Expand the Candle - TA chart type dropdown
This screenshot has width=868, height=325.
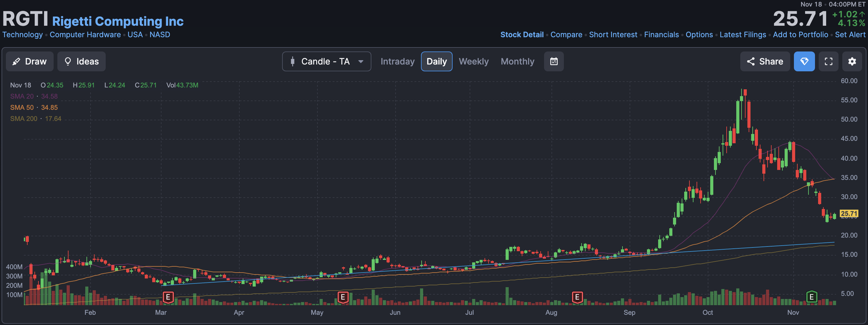tap(326, 61)
